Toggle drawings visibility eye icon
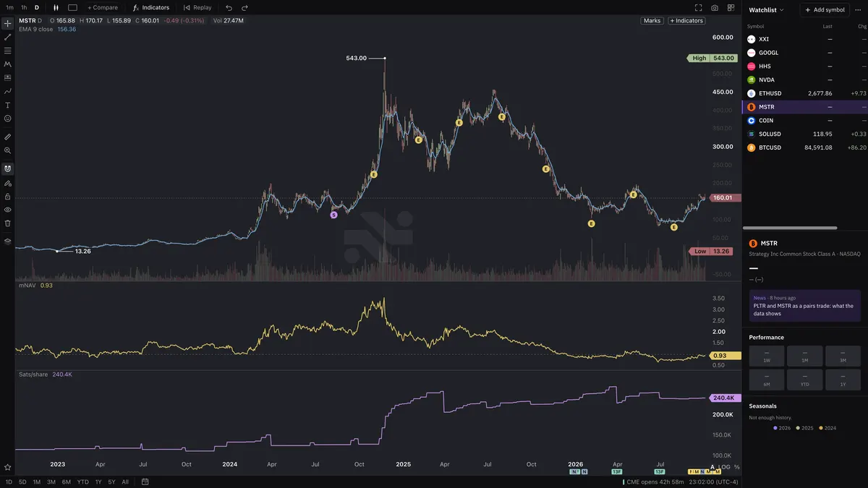The width and height of the screenshot is (868, 488). 7,210
